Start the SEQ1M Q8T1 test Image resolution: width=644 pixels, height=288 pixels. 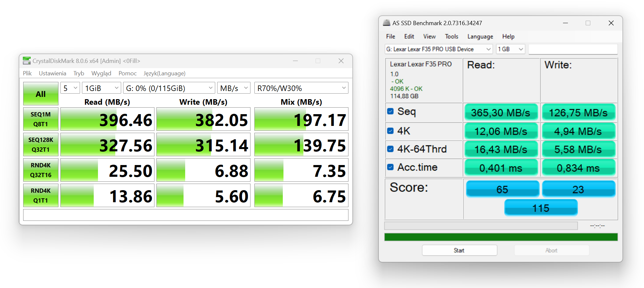[40, 119]
